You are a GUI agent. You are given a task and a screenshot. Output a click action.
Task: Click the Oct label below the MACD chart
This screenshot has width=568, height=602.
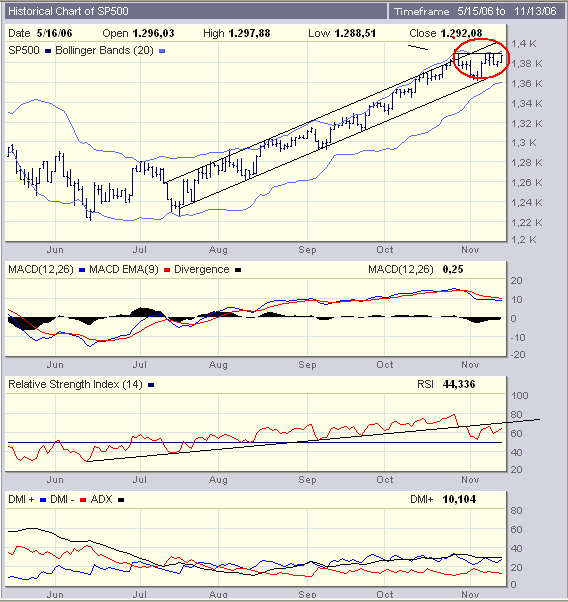(385, 365)
